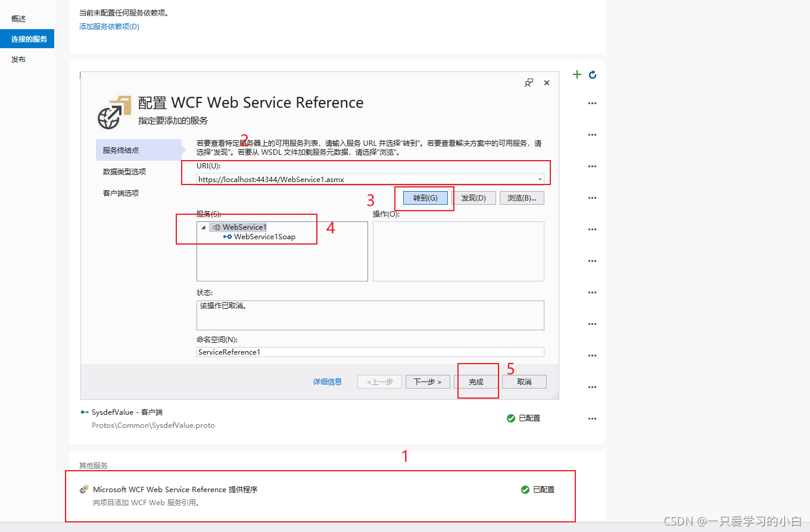Select WebService1Soap tree item
Screen dimensions: 810x532
click(264, 237)
